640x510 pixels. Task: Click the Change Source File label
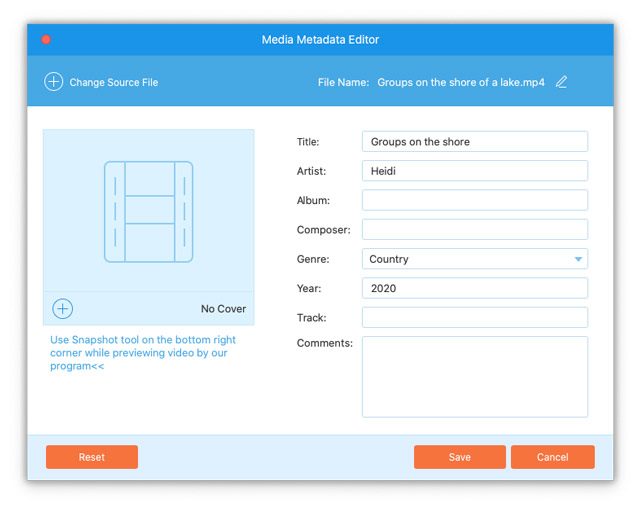[x=113, y=82]
